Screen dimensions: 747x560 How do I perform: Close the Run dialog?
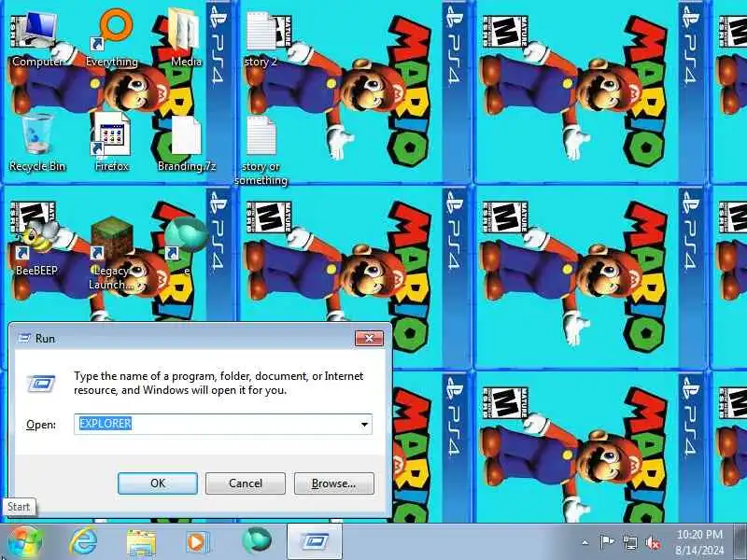pos(369,338)
